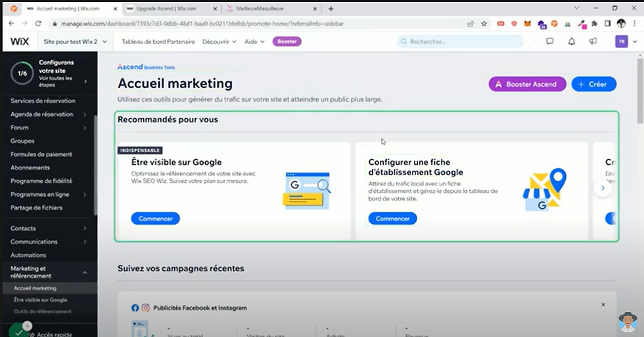This screenshot has height=337, width=644.
Task: Open Formules de paiement
Action: [41, 154]
